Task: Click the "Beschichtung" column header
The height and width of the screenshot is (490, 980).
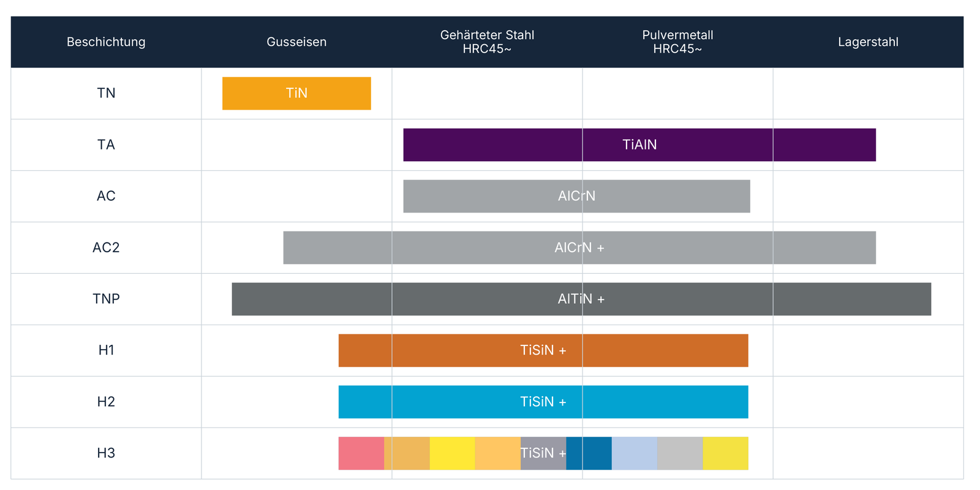Action: (106, 42)
